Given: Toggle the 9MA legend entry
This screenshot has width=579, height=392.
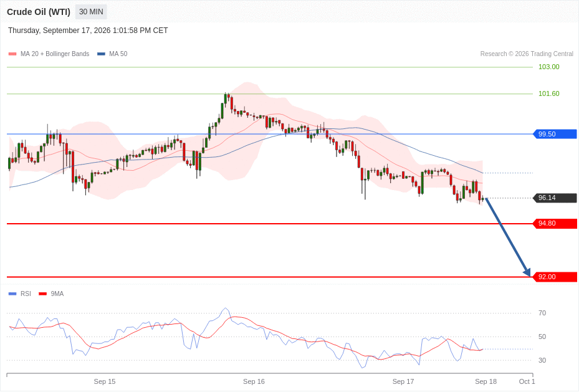Looking at the screenshot, I should (x=51, y=294).
